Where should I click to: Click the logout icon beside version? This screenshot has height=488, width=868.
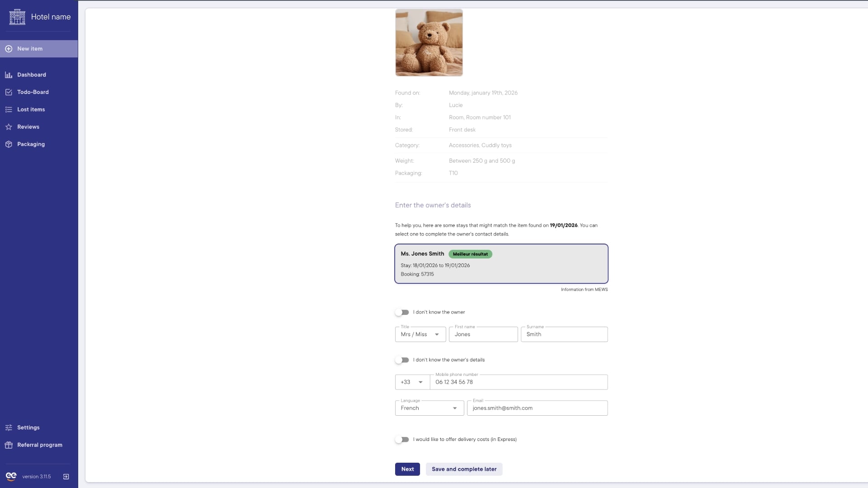coord(66,477)
